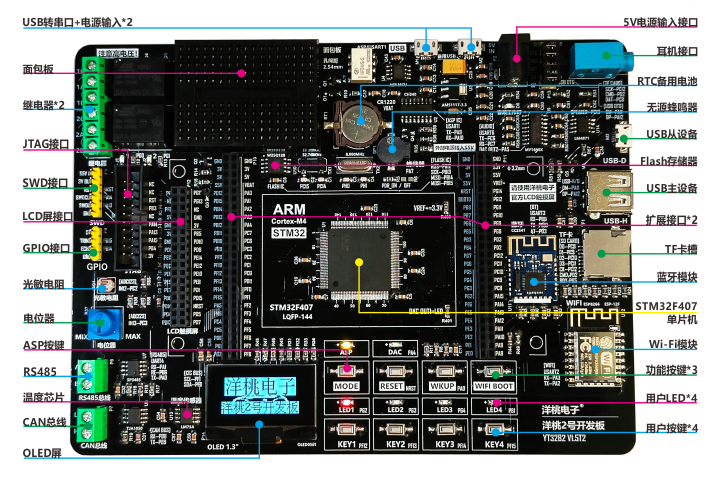The image size is (720, 489).
Task: Click the 无源蜂鸣器 label
Action: click(672, 107)
